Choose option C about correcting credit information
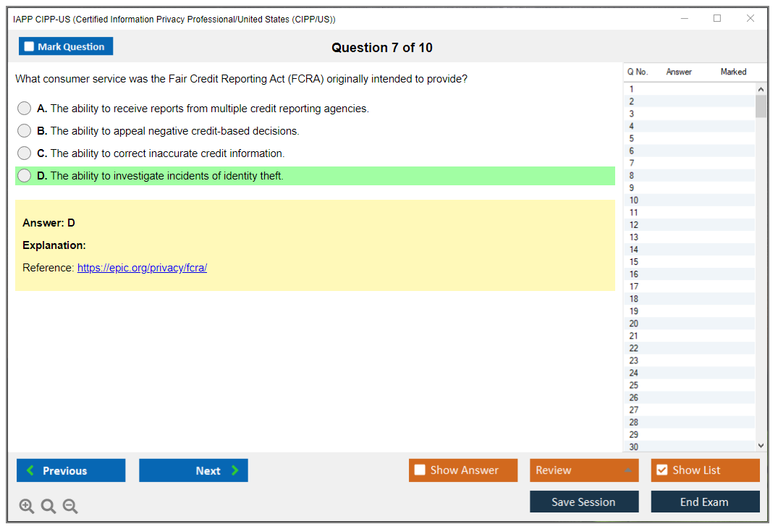 click(x=25, y=153)
